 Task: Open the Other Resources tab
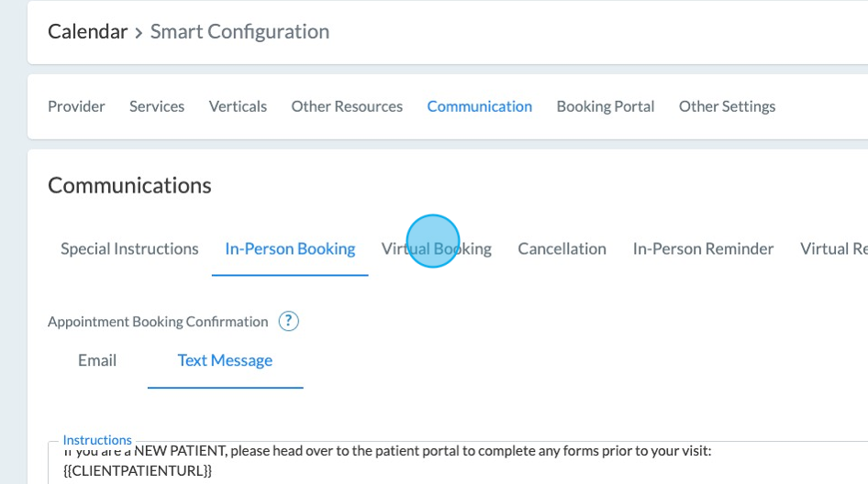click(347, 106)
